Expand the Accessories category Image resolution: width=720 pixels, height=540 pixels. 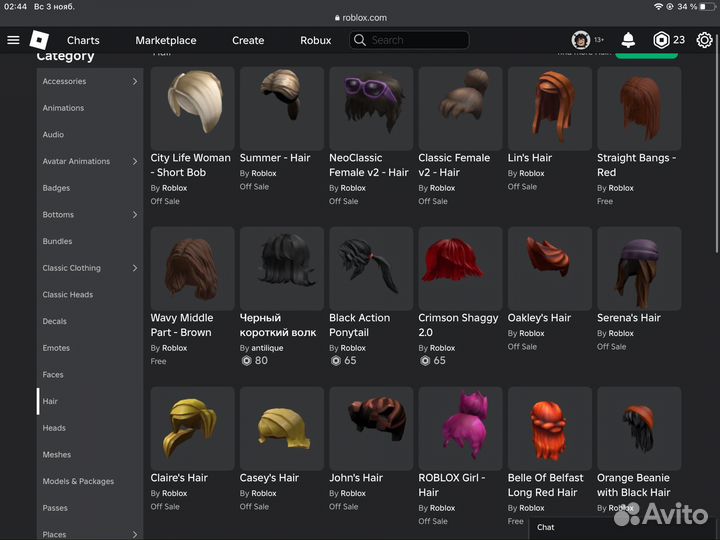pos(135,81)
